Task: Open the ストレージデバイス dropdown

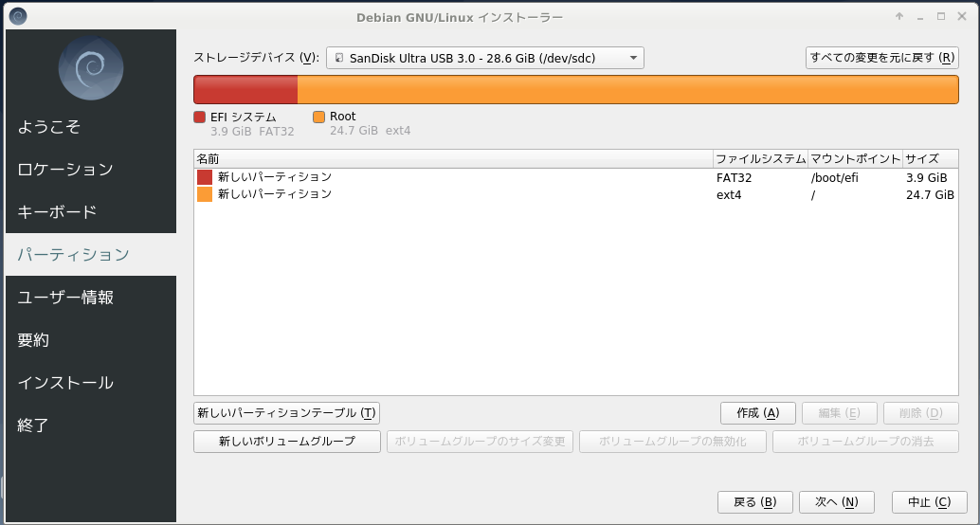Action: tap(485, 58)
